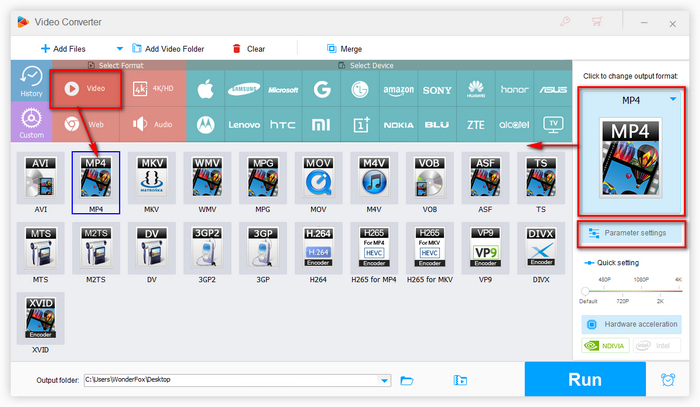Open the Apple device category

click(205, 89)
